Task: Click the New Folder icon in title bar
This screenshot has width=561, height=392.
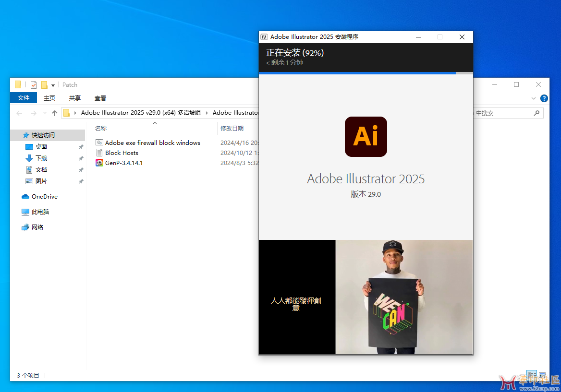Action: coord(44,85)
